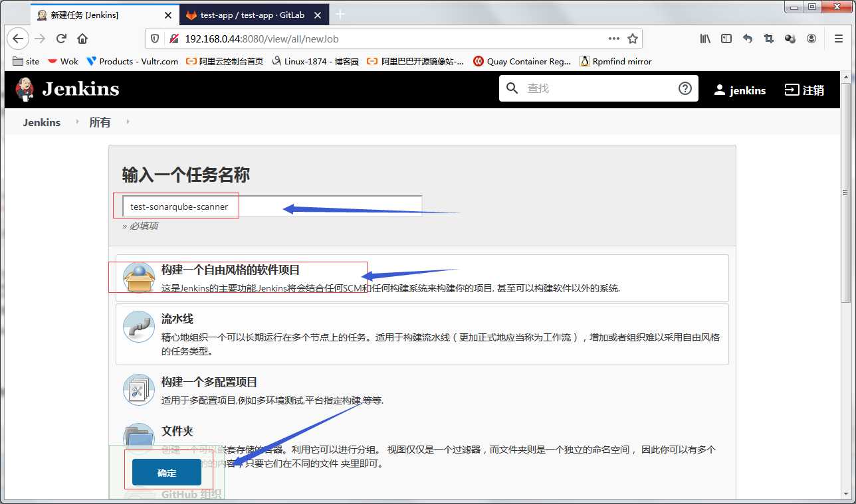Open the browser home page icon
The height and width of the screenshot is (504, 856).
tap(82, 39)
